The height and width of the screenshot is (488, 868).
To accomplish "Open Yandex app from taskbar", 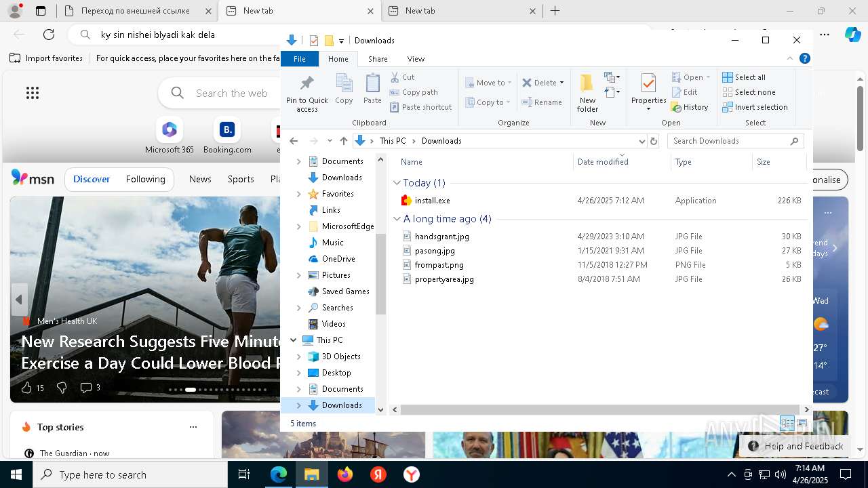I will coord(378,474).
